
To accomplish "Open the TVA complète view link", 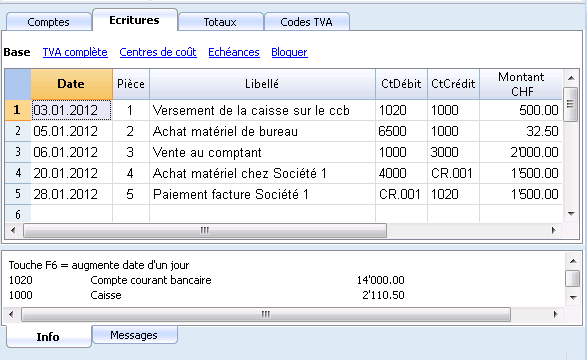I will coord(75,52).
